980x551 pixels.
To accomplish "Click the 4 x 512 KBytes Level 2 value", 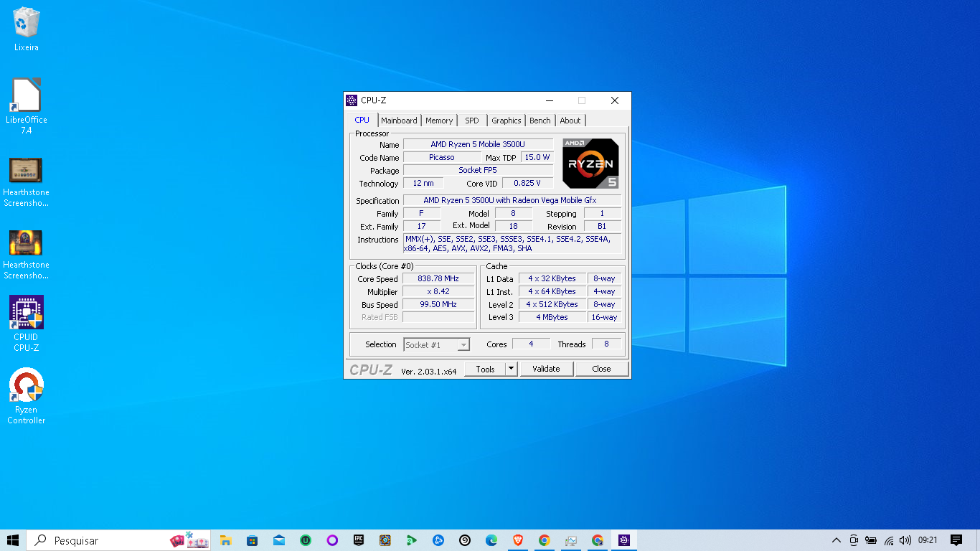I will point(552,304).
